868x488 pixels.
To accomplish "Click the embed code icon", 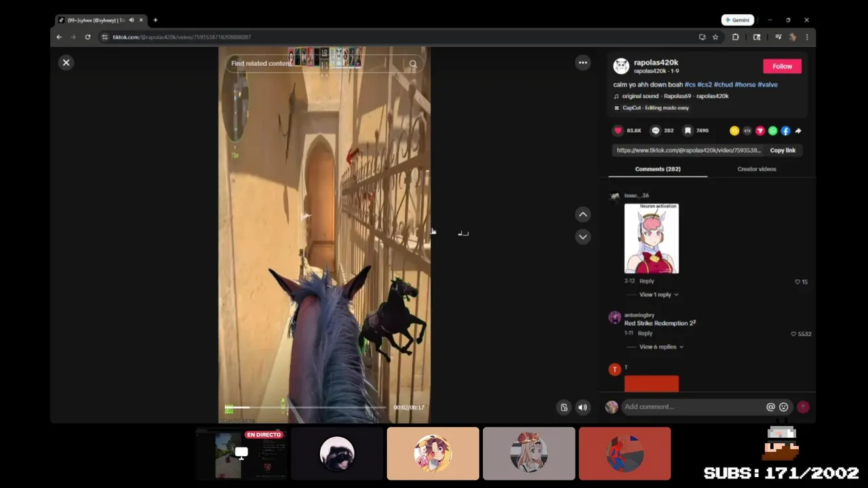I will 747,131.
